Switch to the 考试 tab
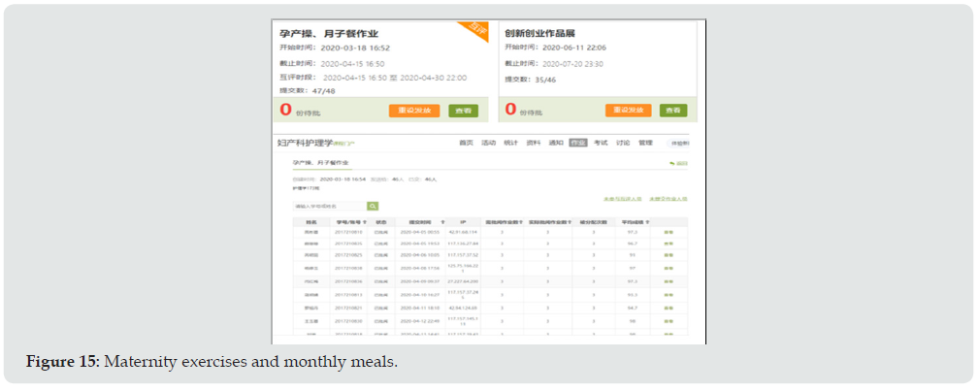Viewport: 980px width, 391px height. (x=601, y=143)
